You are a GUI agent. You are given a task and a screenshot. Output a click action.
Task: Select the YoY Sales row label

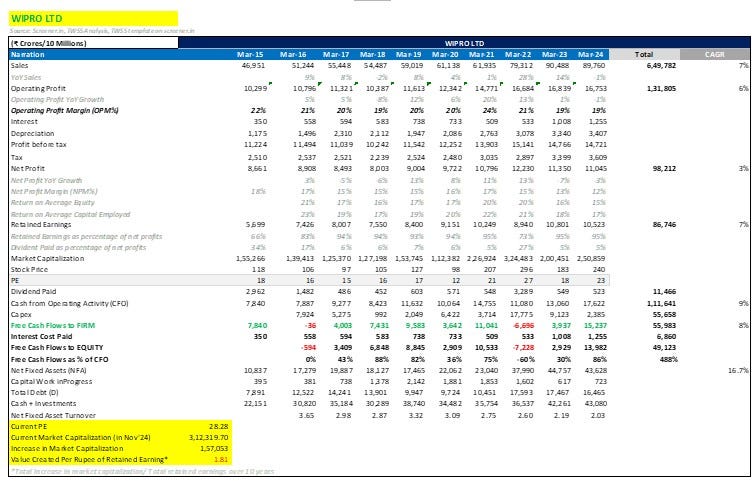26,77
